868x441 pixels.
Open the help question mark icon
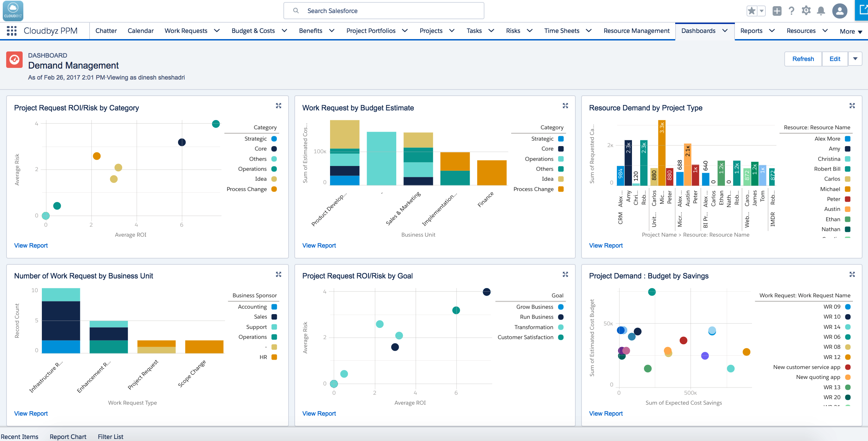click(x=791, y=11)
